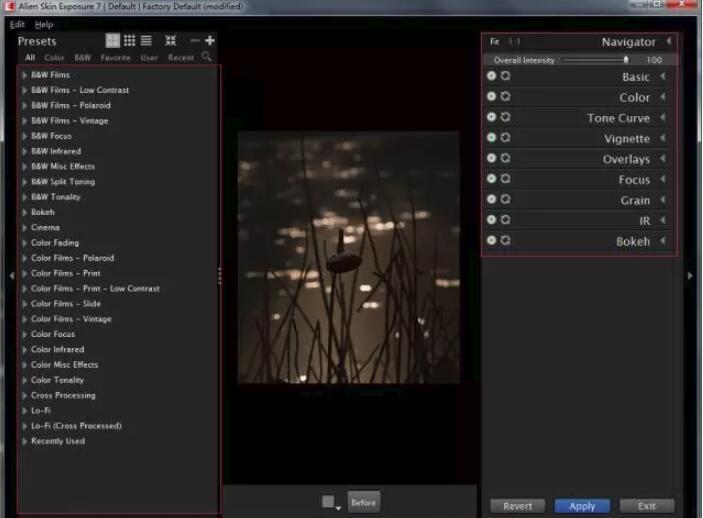The image size is (703, 518).
Task: Expand the Color panel arrow
Action: click(x=663, y=97)
